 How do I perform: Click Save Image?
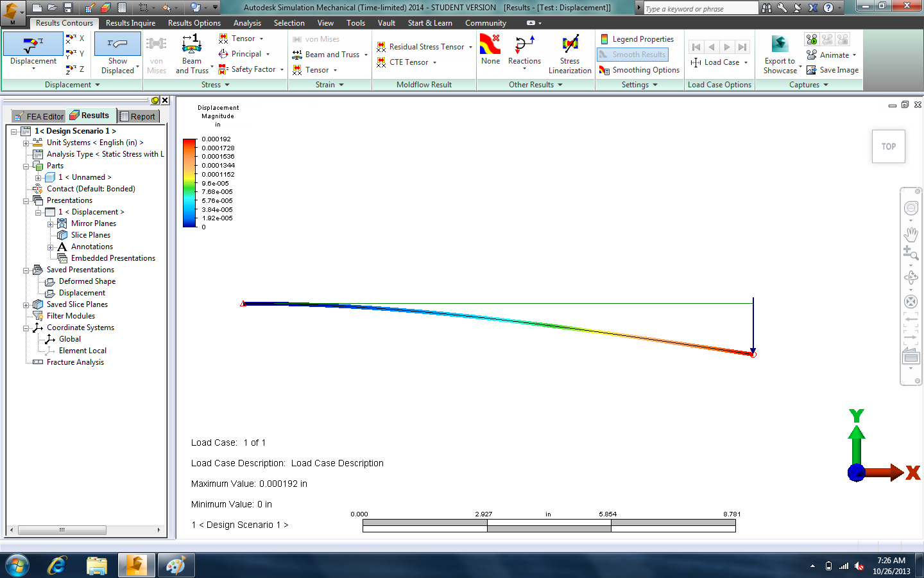click(x=832, y=70)
